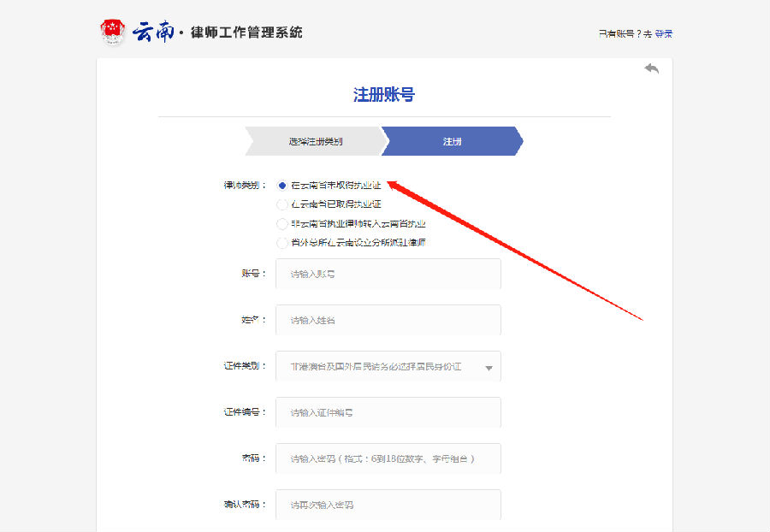Viewport: 770px width, 532px height.
Task: Choose 非云南省执业律师转入云南省执业 radio option
Action: (x=283, y=224)
